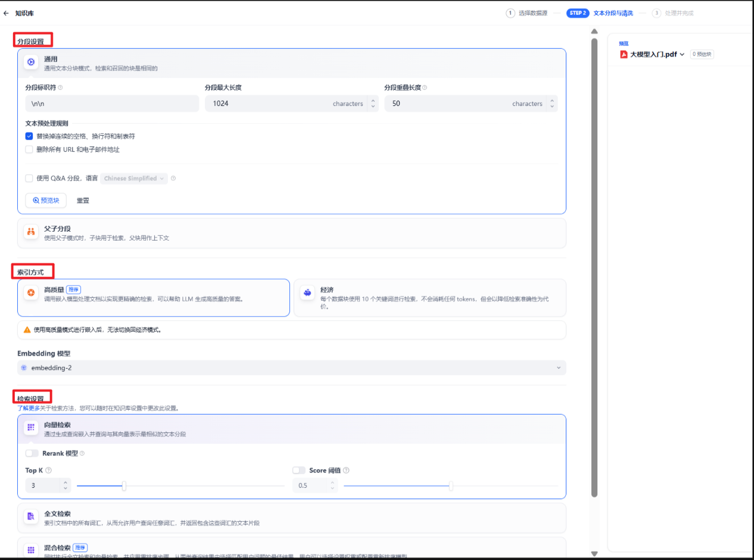Toggle the Rerank 模型 switch
The image size is (754, 560).
(32, 453)
